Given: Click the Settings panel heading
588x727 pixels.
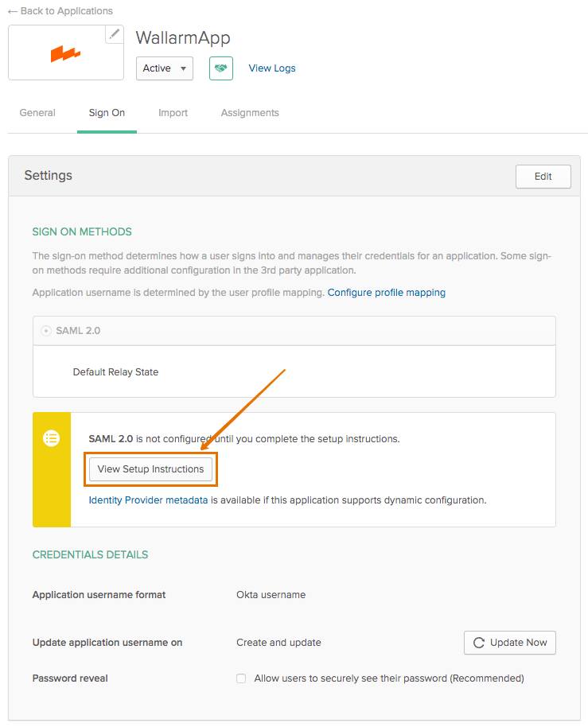Looking at the screenshot, I should pyautogui.click(x=49, y=175).
